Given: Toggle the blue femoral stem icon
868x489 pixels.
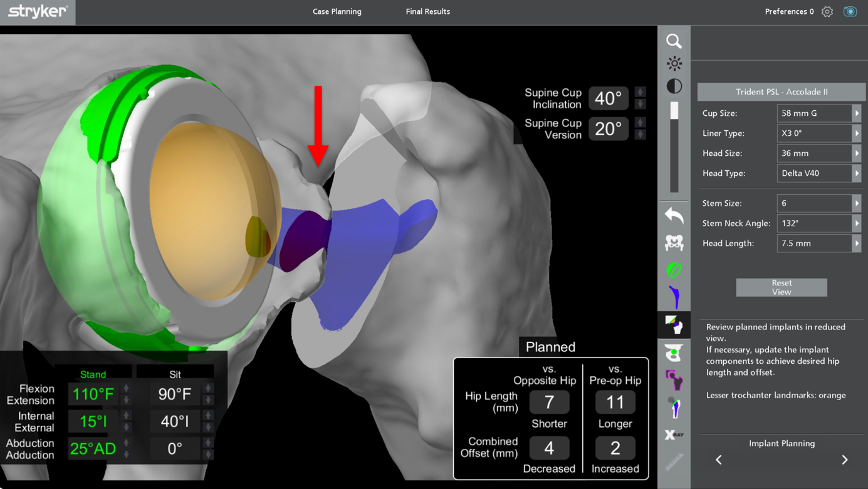Looking at the screenshot, I should pyautogui.click(x=674, y=297).
